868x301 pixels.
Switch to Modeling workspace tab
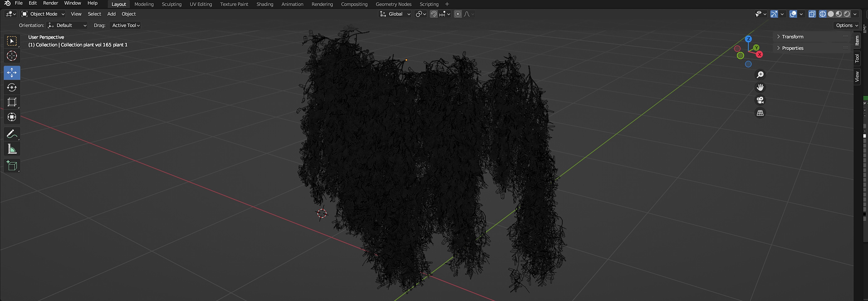coord(144,4)
